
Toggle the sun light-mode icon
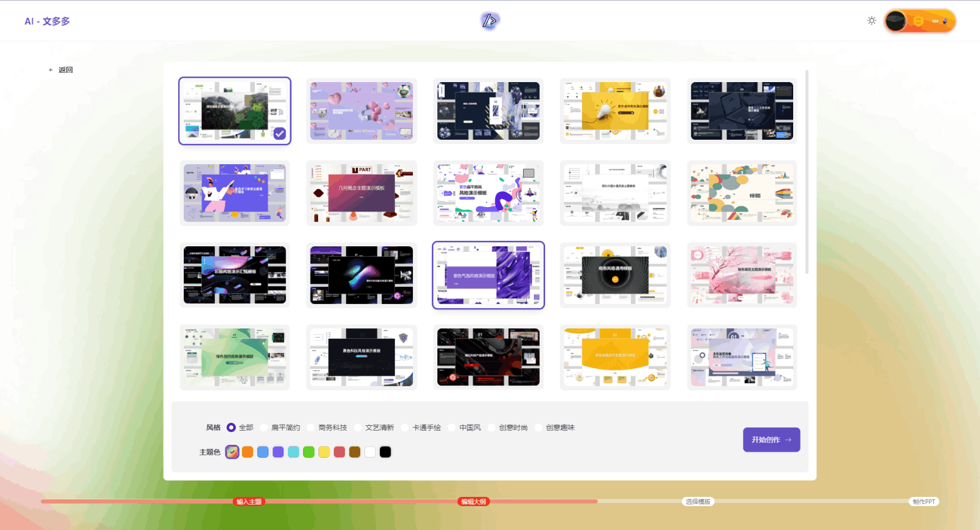[872, 21]
